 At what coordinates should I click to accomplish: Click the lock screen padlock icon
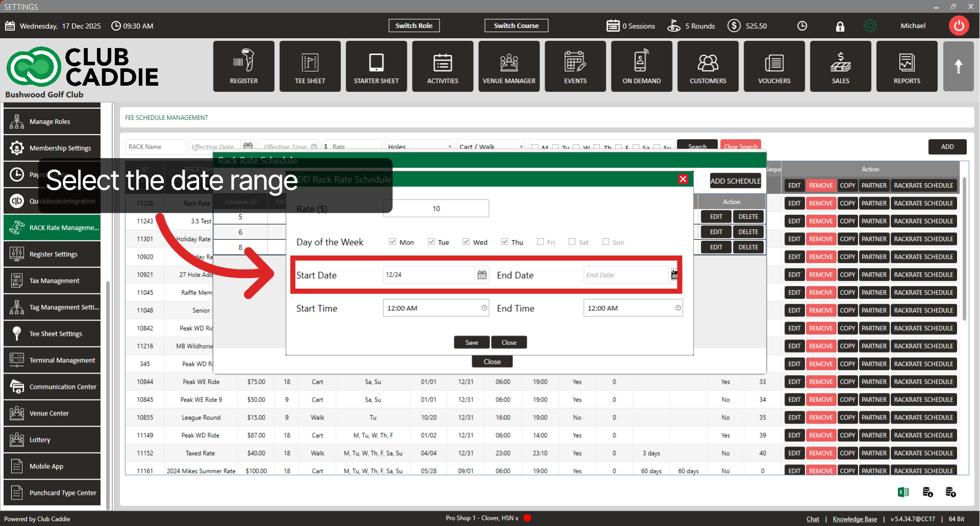[840, 27]
